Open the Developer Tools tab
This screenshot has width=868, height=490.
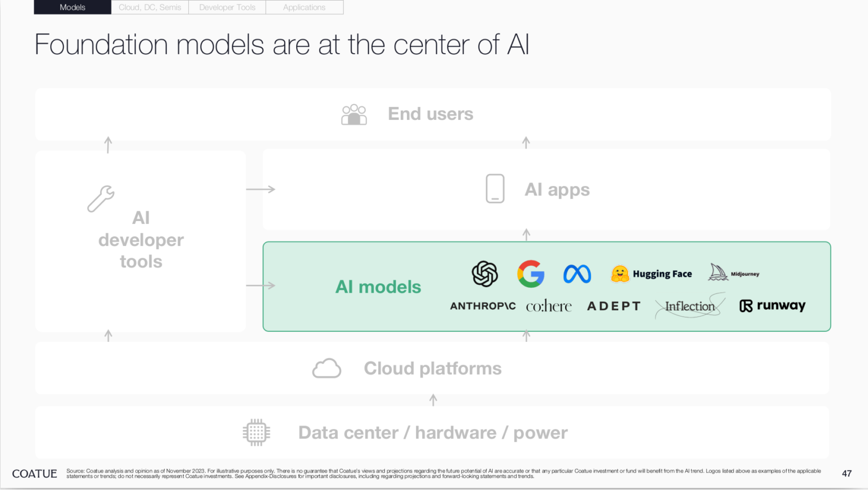pos(227,7)
